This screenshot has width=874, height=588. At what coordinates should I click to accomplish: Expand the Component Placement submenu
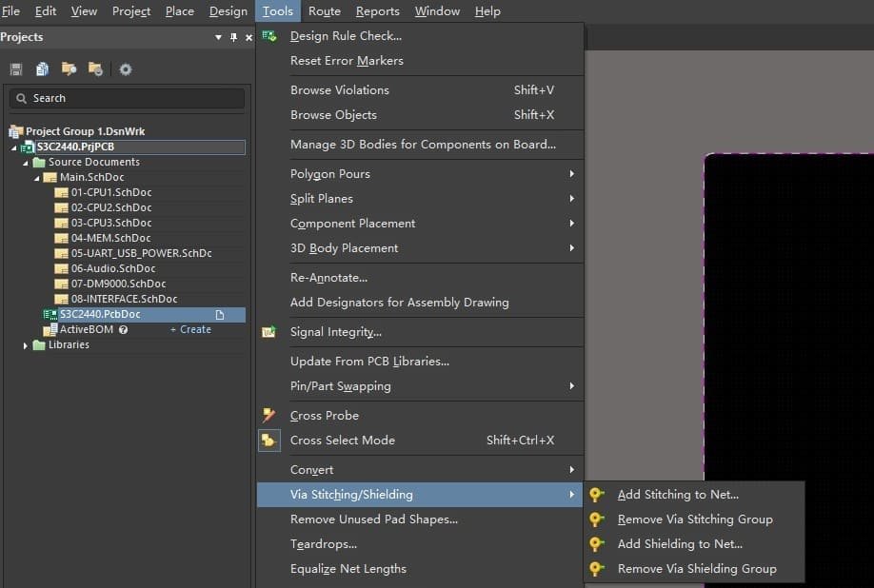pos(572,223)
